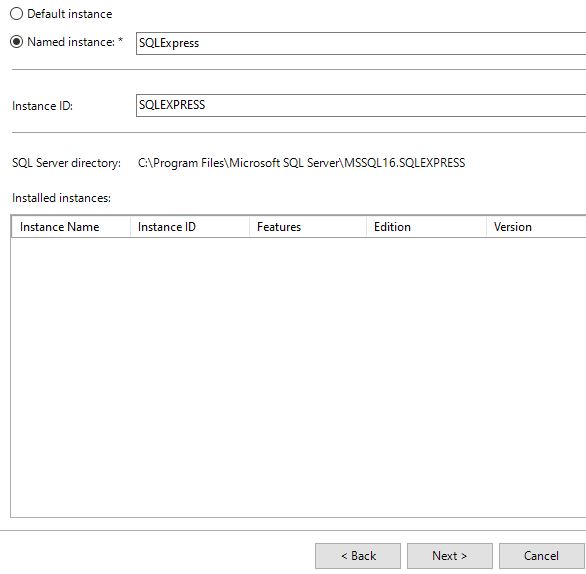
Task: Click the Edition column header
Action: point(426,227)
